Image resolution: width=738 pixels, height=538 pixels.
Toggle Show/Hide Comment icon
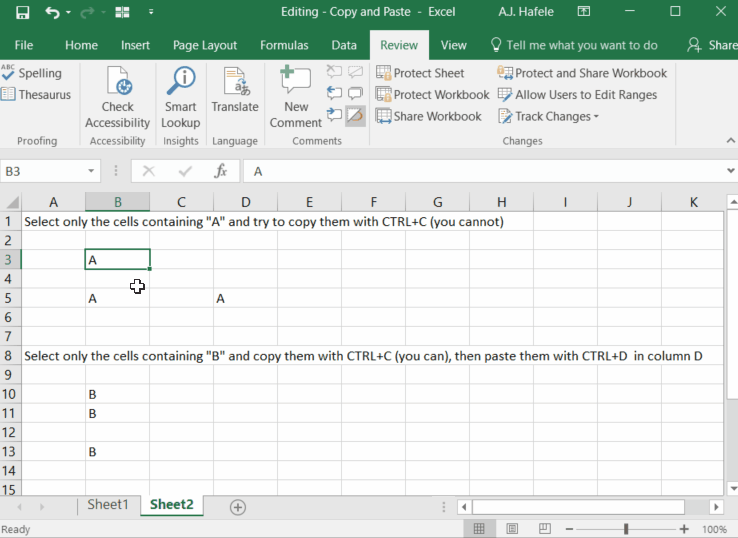[355, 72]
